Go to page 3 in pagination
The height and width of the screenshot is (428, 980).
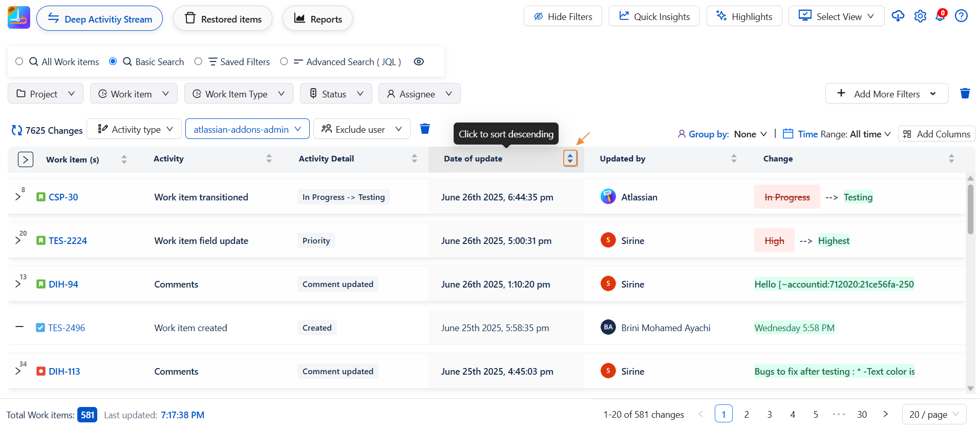(x=769, y=414)
